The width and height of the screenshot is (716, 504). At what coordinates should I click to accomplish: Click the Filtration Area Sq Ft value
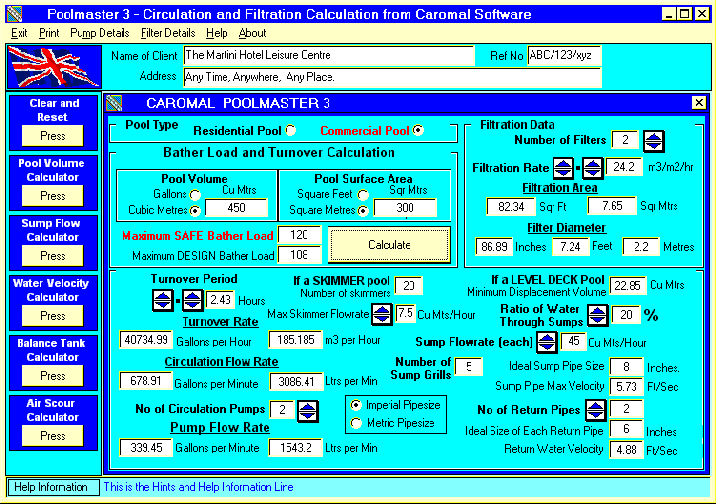click(511, 207)
